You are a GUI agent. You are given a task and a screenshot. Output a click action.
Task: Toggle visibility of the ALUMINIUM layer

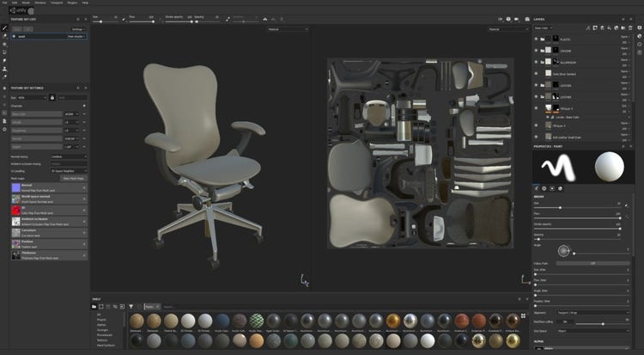coord(537,62)
